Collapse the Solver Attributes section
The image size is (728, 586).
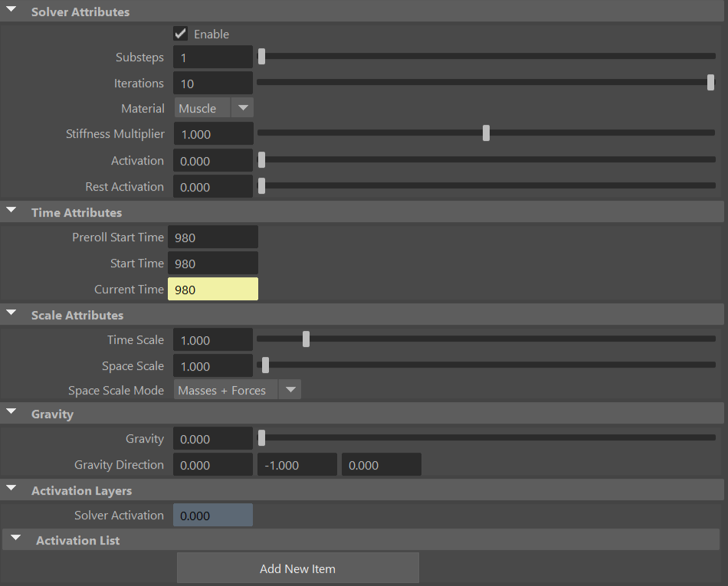tap(11, 11)
